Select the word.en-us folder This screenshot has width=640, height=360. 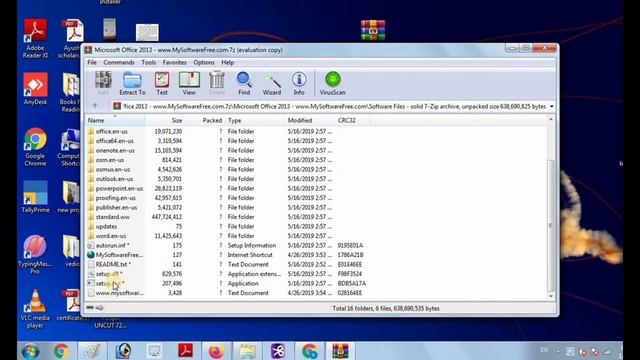pyautogui.click(x=111, y=236)
